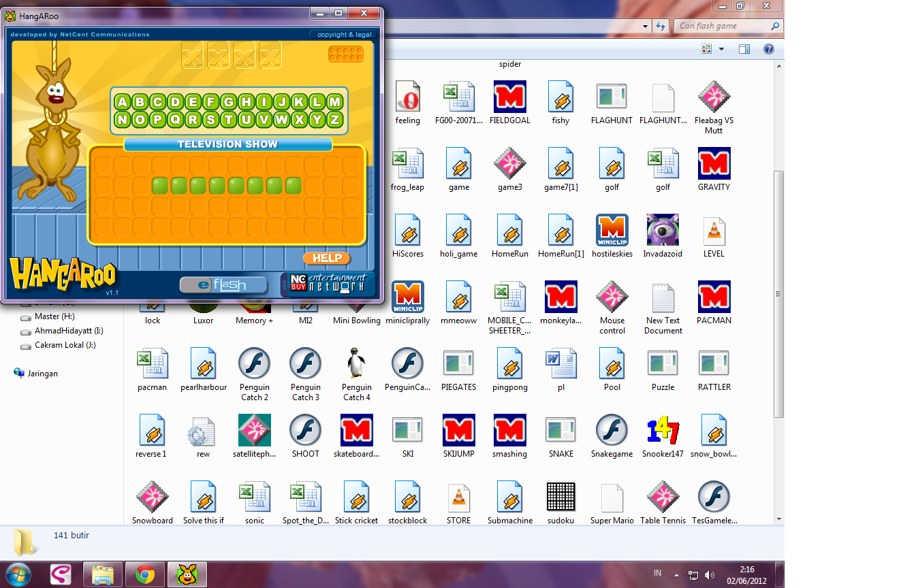
Task: Open view options dropdown arrow
Action: coord(721,49)
